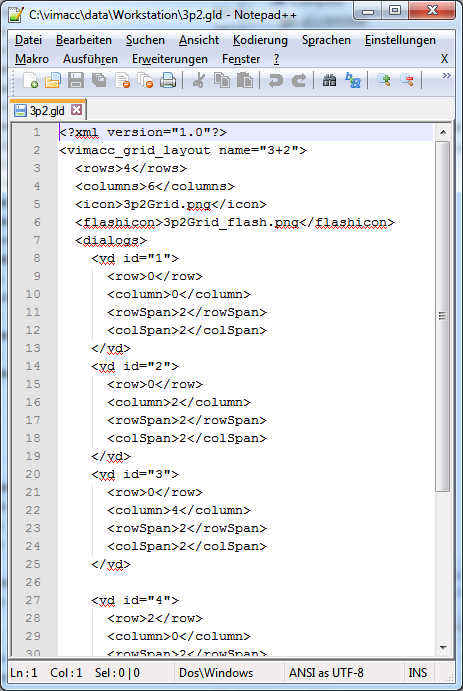Click the Print toolbar icon
463x691 pixels.
[x=168, y=81]
